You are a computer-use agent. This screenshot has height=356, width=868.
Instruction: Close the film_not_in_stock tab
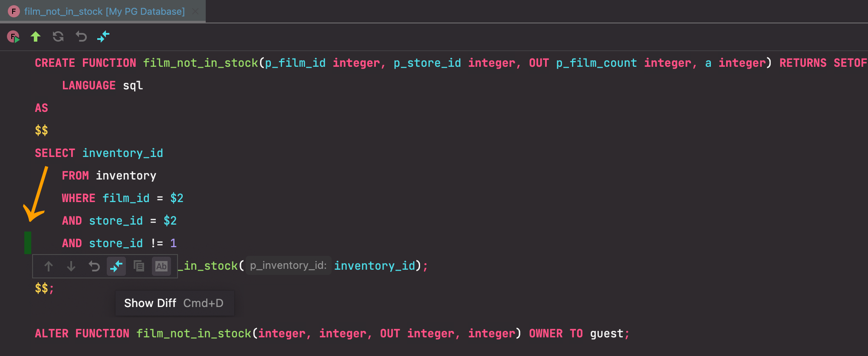pos(195,12)
